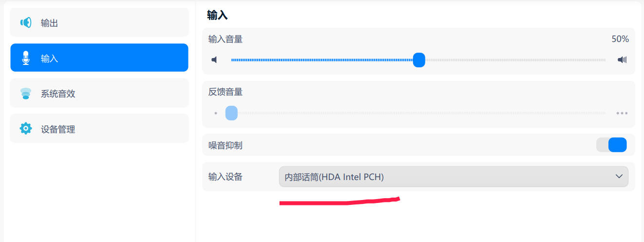This screenshot has width=644, height=242.
Task: Open the 输入设备 device dropdown
Action: 453,177
